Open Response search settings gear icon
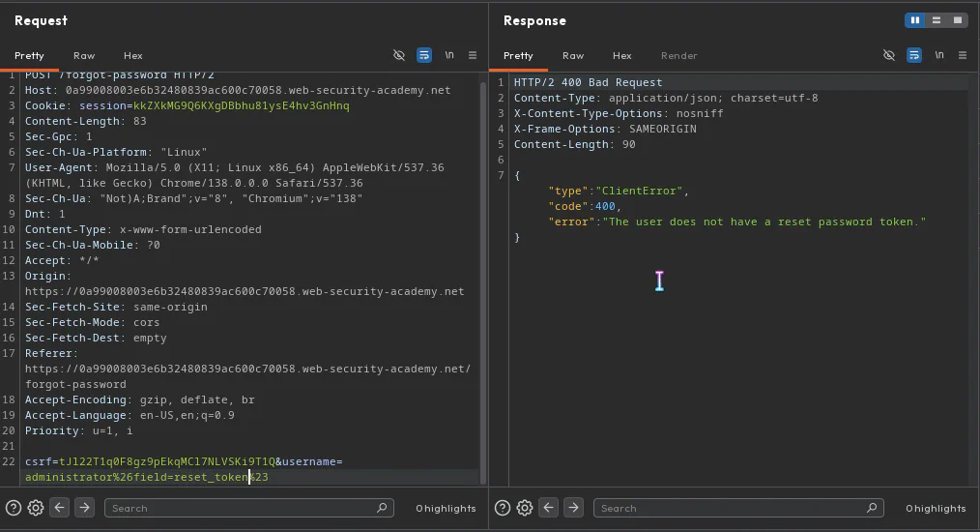The width and height of the screenshot is (980, 532). (525, 508)
